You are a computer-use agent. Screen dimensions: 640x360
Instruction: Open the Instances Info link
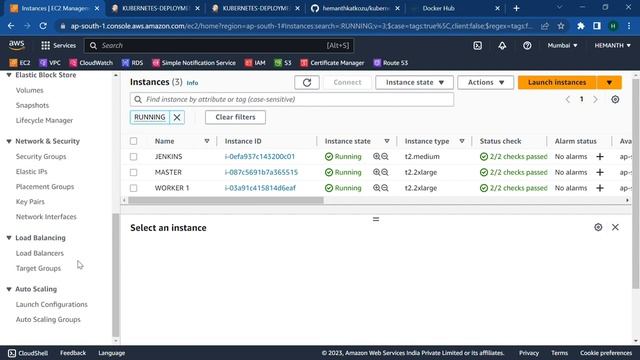click(192, 83)
